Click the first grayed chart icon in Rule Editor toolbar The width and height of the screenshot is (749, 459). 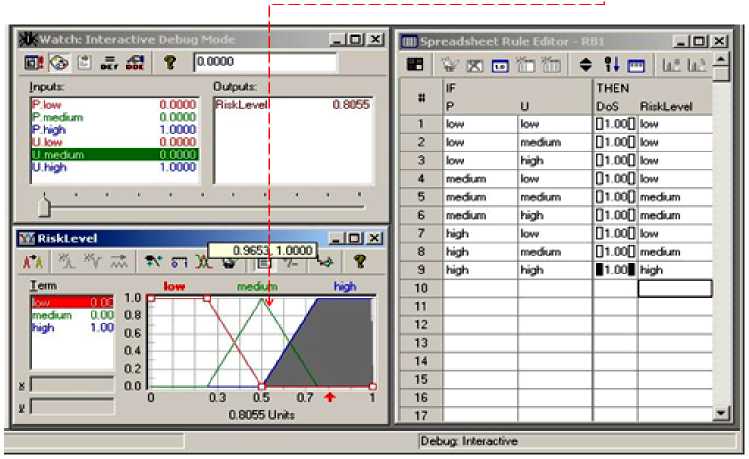671,65
